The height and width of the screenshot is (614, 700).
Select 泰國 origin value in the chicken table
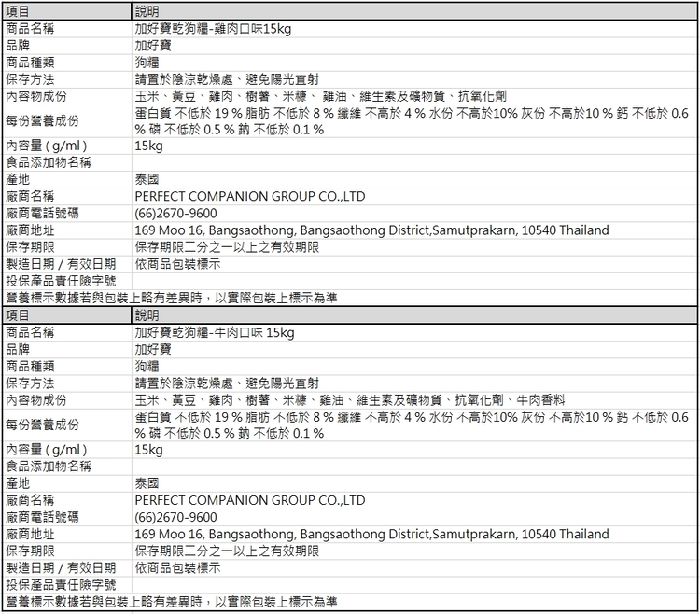pyautogui.click(x=147, y=179)
